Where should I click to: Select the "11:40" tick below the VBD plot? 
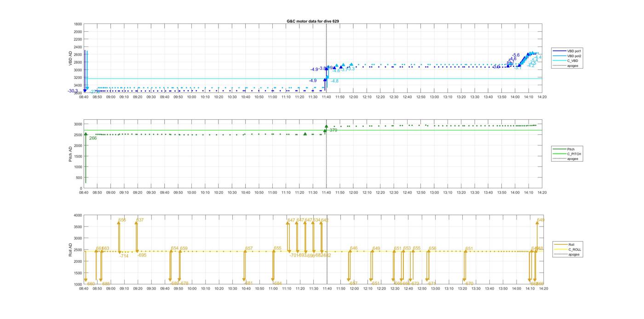327,97
